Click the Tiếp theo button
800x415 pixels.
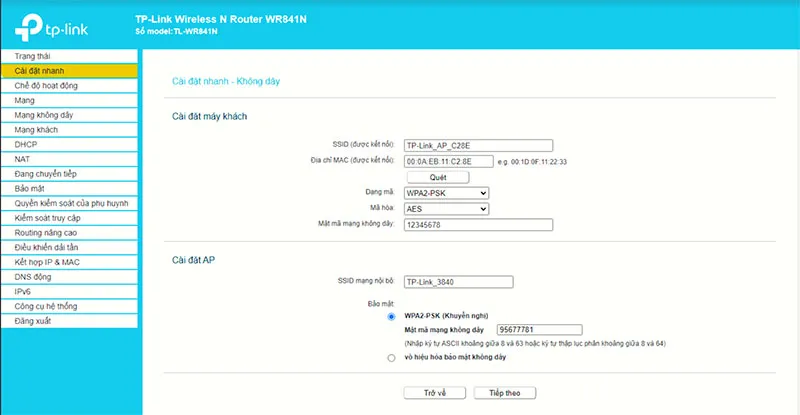(x=505, y=393)
